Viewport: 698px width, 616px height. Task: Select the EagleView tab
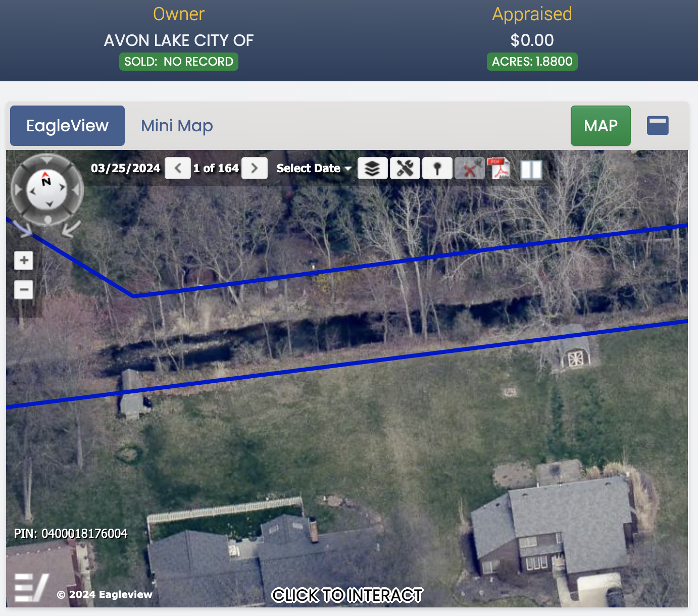(67, 126)
